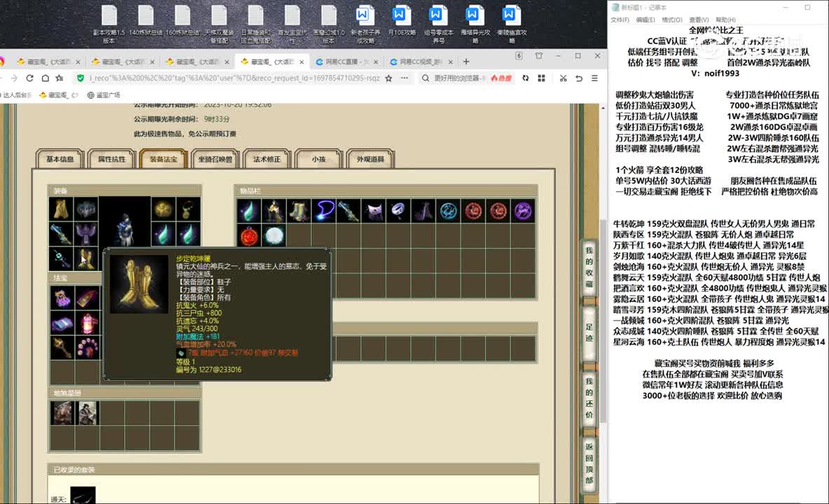The image size is (829, 504).
Task: Select the helmet equipment slot
Action: [x=86, y=209]
